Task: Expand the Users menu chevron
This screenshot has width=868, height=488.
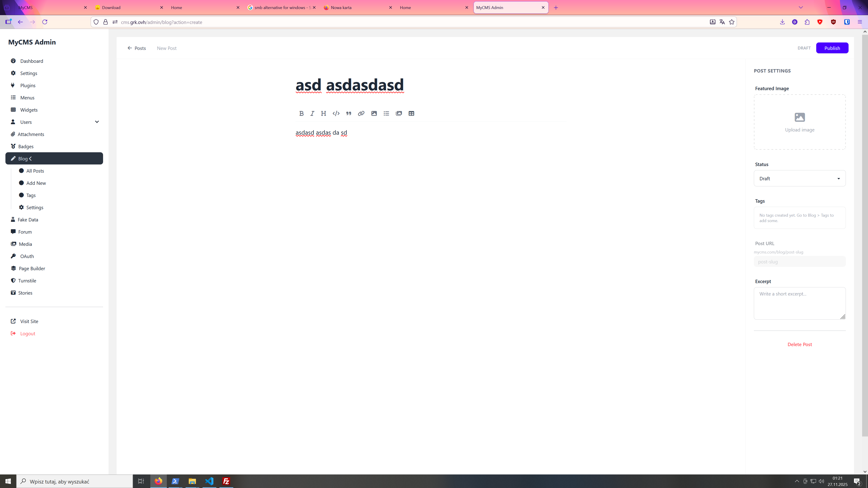Action: pyautogui.click(x=97, y=122)
